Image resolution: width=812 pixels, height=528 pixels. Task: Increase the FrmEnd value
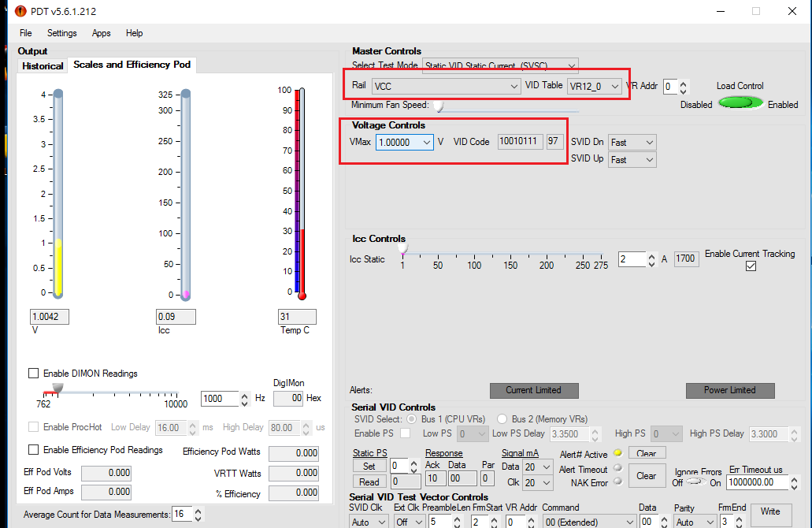click(x=740, y=519)
